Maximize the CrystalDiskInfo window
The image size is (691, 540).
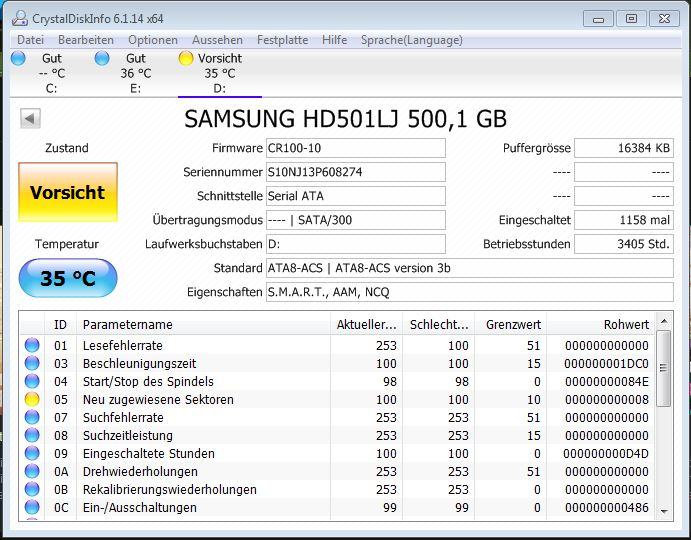coord(631,19)
